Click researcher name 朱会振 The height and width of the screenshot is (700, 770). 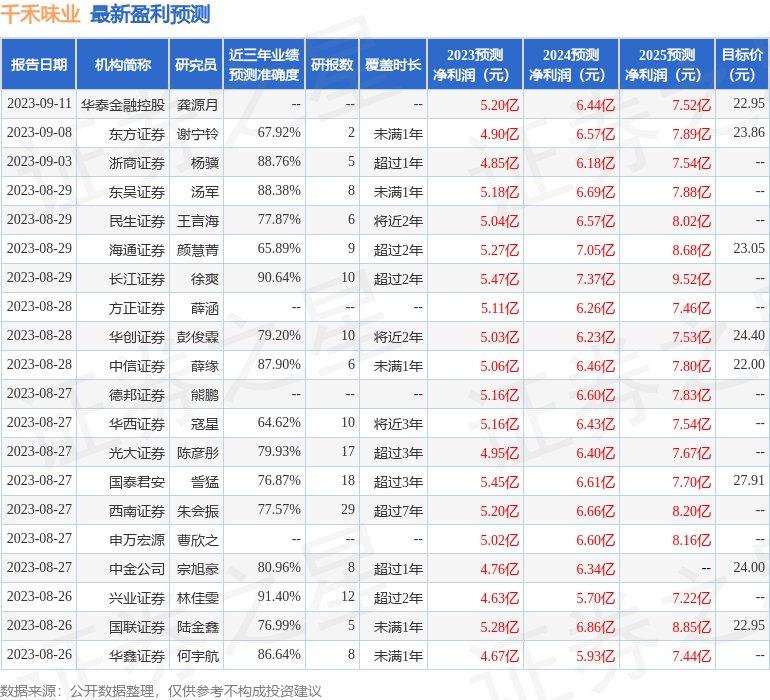tap(197, 510)
